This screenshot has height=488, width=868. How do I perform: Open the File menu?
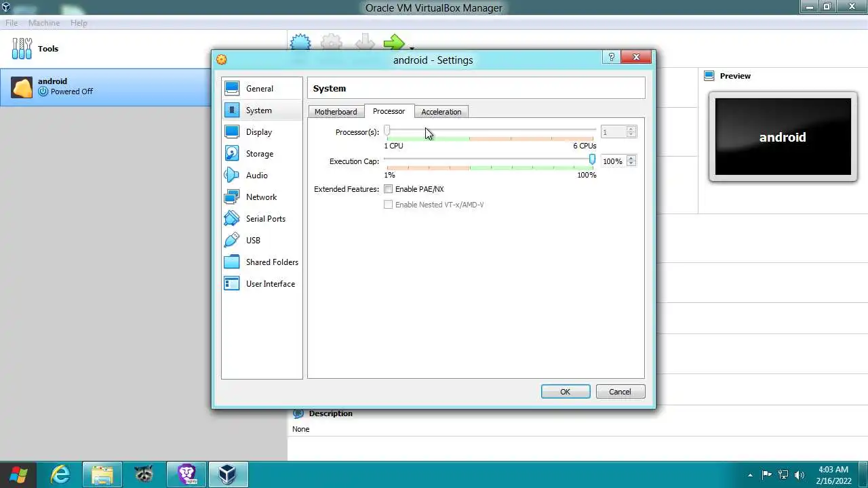12,22
